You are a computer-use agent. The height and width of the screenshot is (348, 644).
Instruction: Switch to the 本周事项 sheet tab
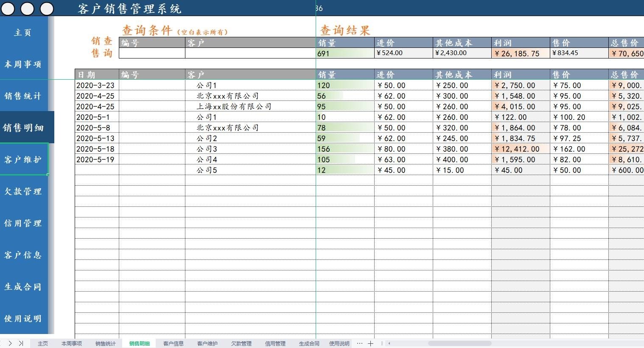pos(72,343)
